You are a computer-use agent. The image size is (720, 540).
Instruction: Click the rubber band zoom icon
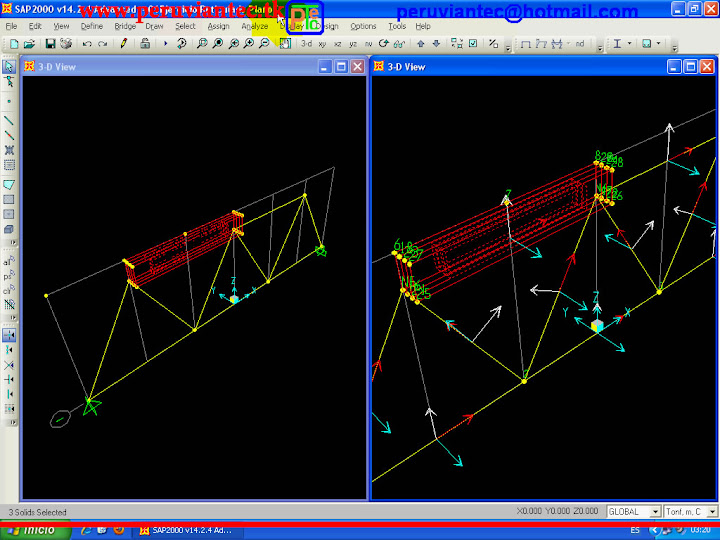click(x=202, y=44)
